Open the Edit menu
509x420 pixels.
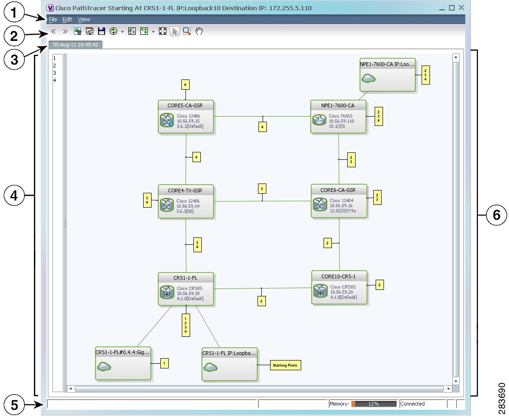[x=67, y=20]
